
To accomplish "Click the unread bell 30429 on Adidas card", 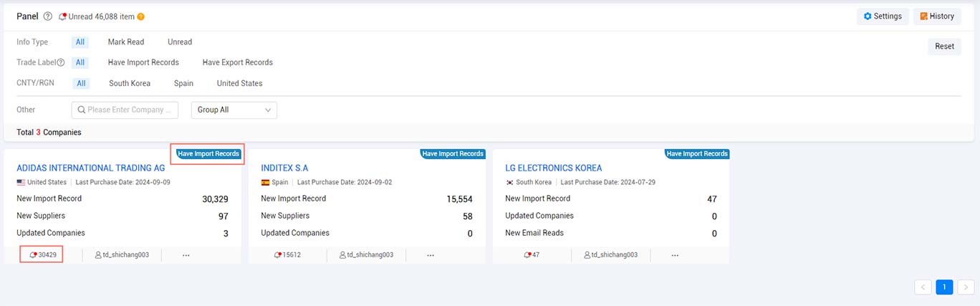I will (43, 254).
